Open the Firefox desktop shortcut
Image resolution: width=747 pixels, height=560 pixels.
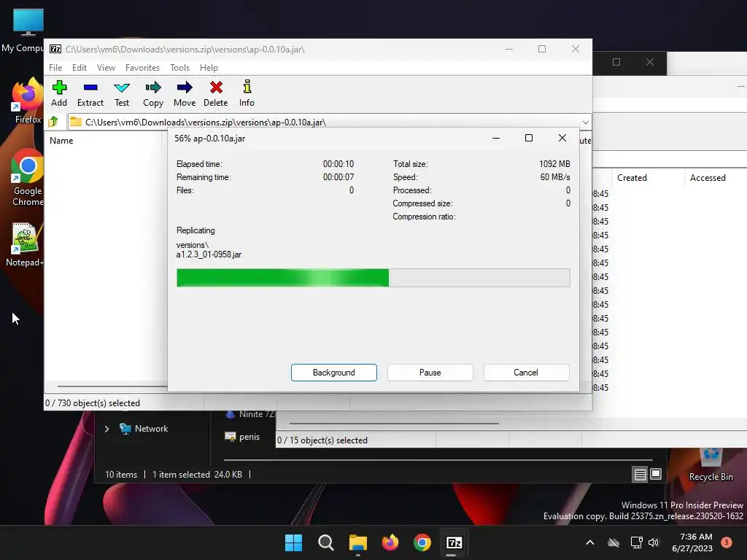tap(28, 101)
